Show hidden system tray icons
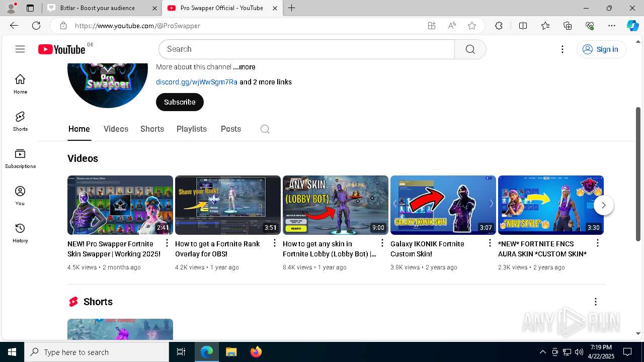 [542, 352]
